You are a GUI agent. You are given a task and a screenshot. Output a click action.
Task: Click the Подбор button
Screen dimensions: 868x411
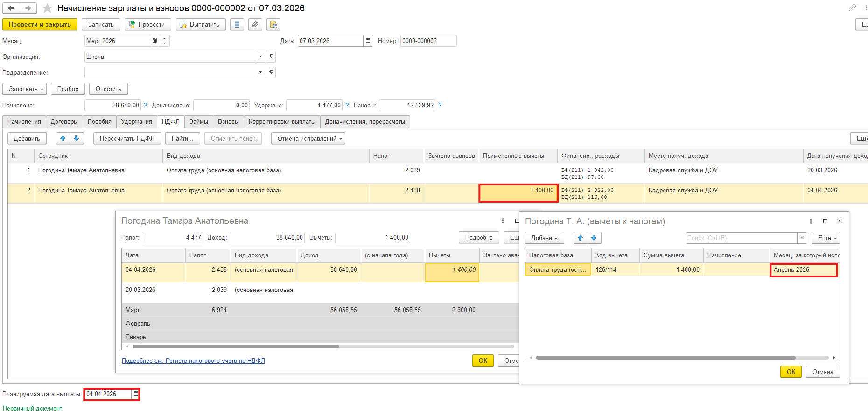68,89
